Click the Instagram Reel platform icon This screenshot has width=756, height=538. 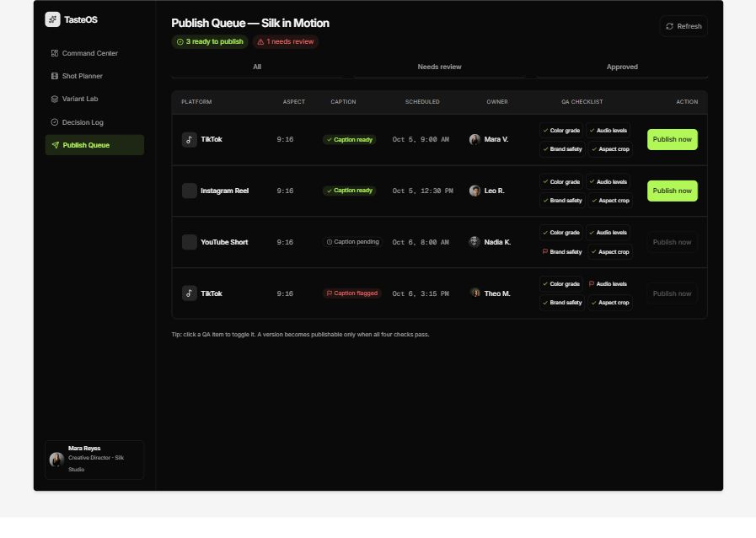click(189, 191)
